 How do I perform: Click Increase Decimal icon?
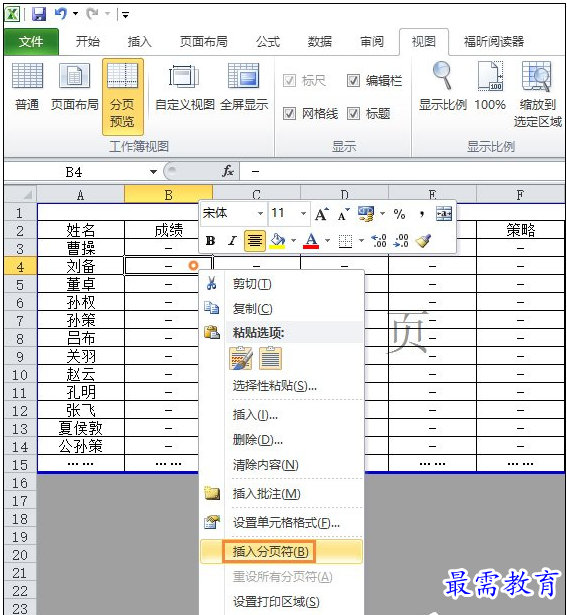tap(379, 240)
